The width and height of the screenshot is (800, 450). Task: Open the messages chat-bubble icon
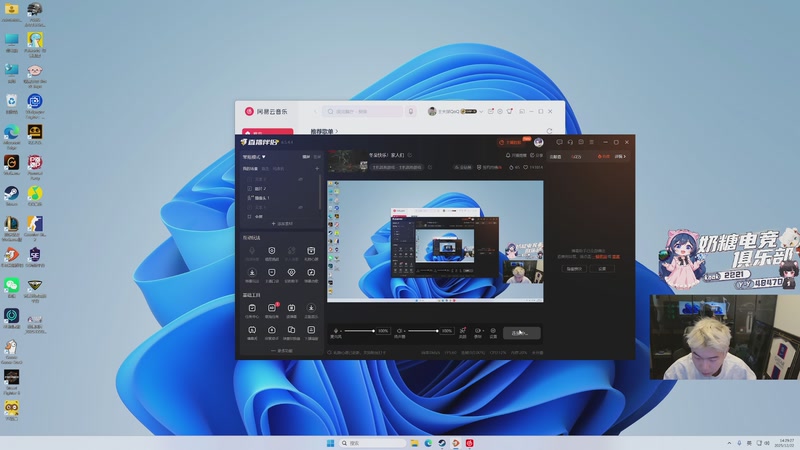(559, 142)
